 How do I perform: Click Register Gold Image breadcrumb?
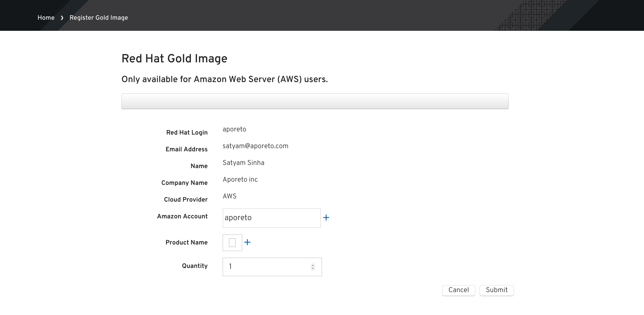coord(99,18)
